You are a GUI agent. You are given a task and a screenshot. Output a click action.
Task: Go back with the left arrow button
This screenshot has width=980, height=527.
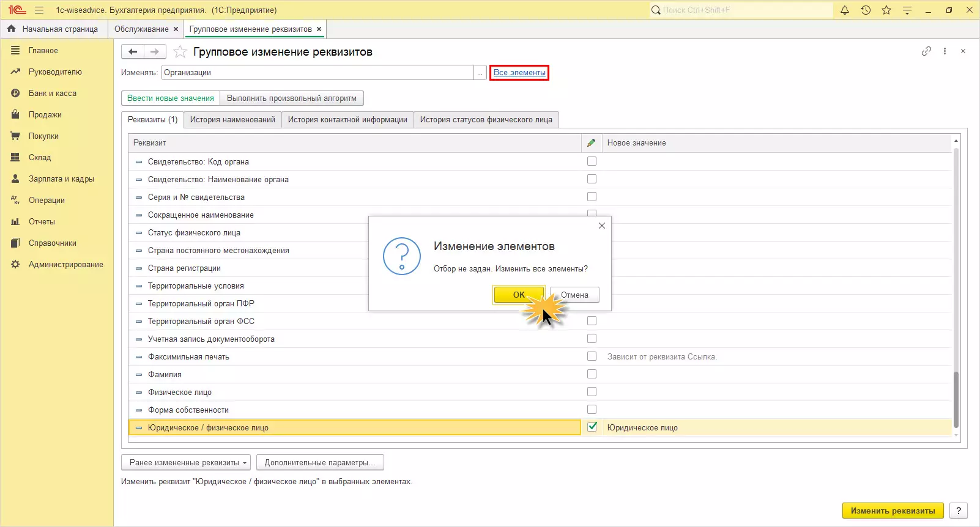[133, 52]
